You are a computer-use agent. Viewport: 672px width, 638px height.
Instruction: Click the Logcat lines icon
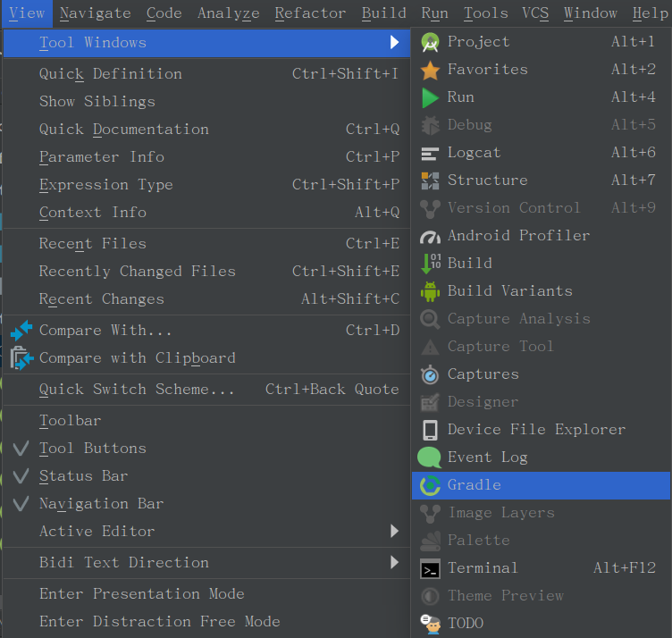pos(430,154)
